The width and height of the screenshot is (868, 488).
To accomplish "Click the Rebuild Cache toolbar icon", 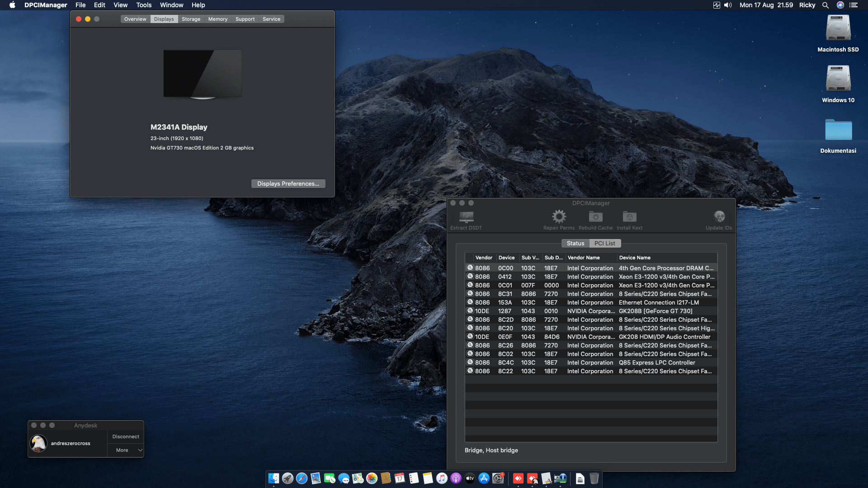I will pyautogui.click(x=595, y=217).
